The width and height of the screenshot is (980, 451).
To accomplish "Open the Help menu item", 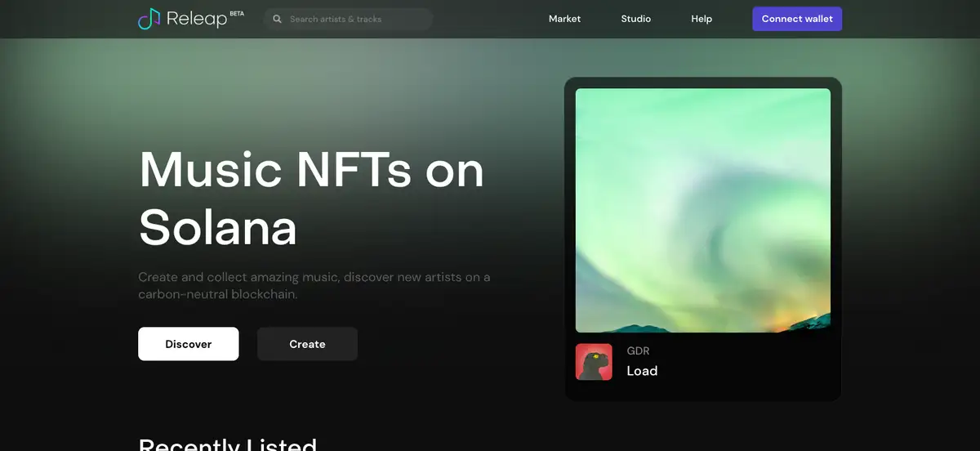I will pos(702,19).
